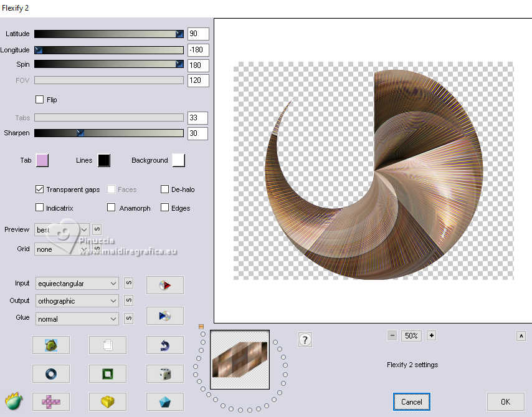Click the Tabs value field showing 33

197,118
